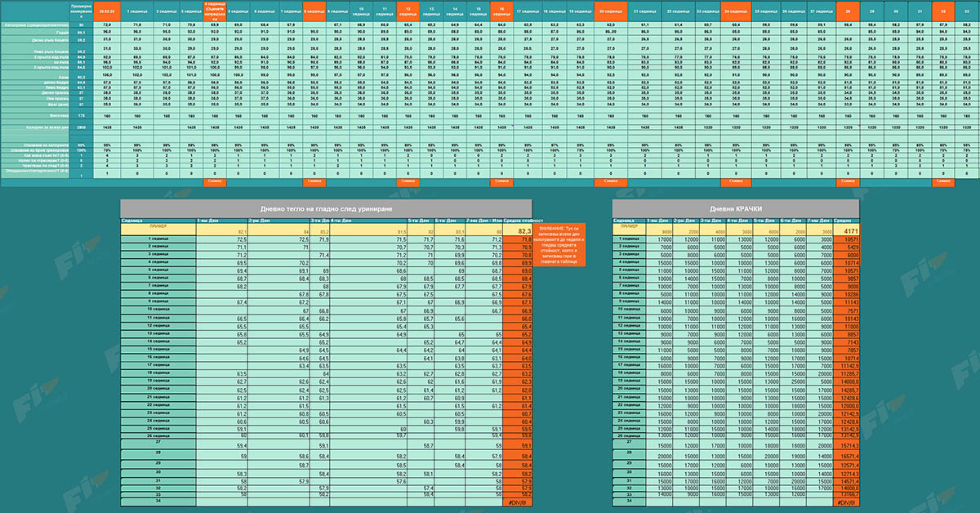Click the 'ПРИМЕР' row label in the steps table
Screen dimensions: 980x513
pyautogui.click(x=628, y=228)
